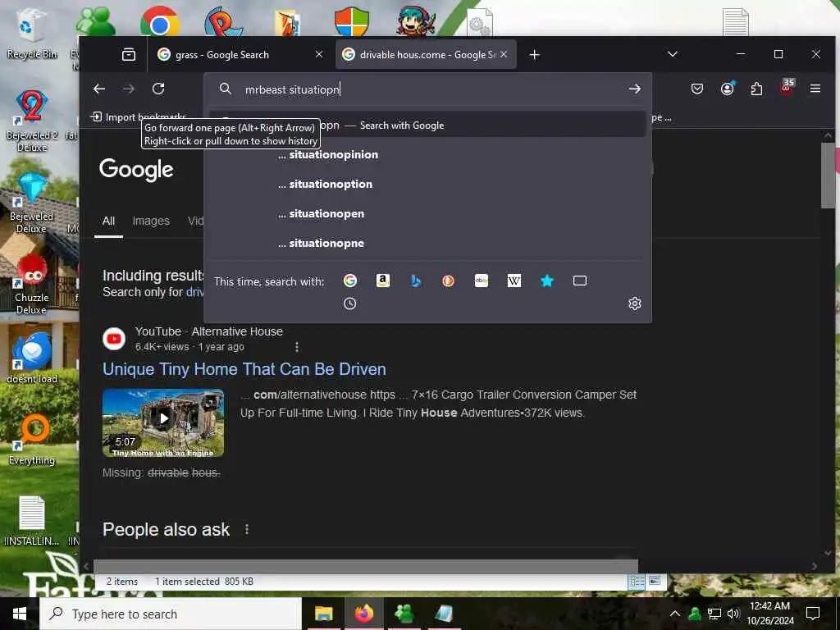Open Recycle Bin desktop icon
Image resolution: width=840 pixels, height=630 pixels.
[32, 33]
